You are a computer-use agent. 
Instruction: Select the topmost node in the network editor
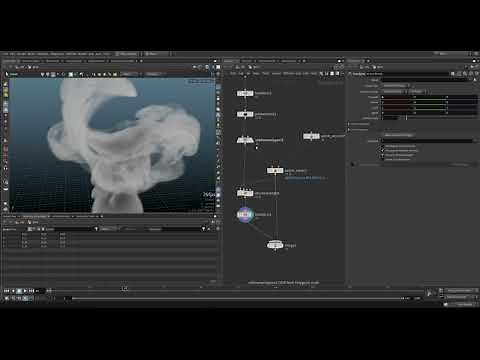point(245,93)
